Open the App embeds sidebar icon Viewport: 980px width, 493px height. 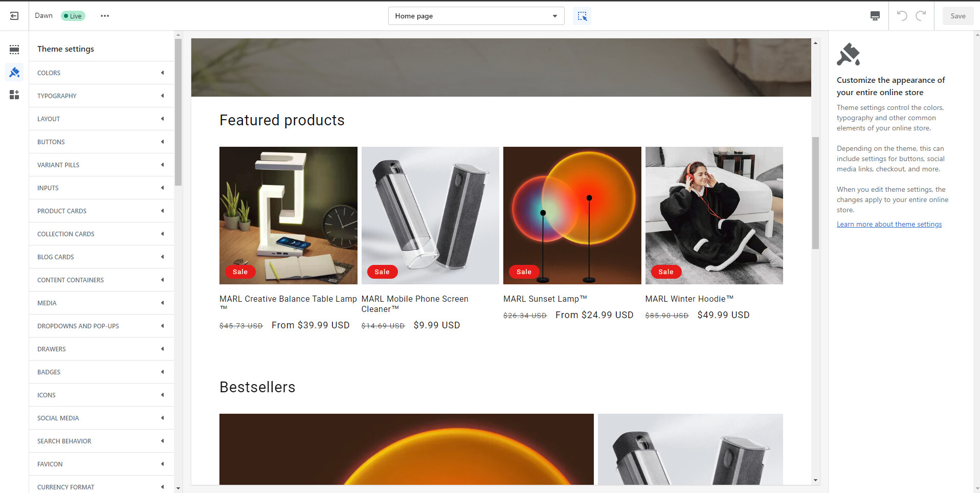(14, 95)
